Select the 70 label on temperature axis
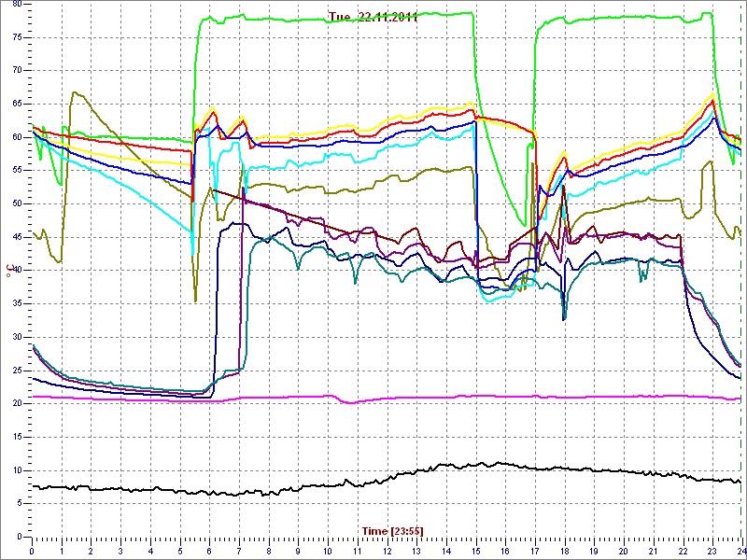The width and height of the screenshot is (747, 560). pyautogui.click(x=17, y=71)
